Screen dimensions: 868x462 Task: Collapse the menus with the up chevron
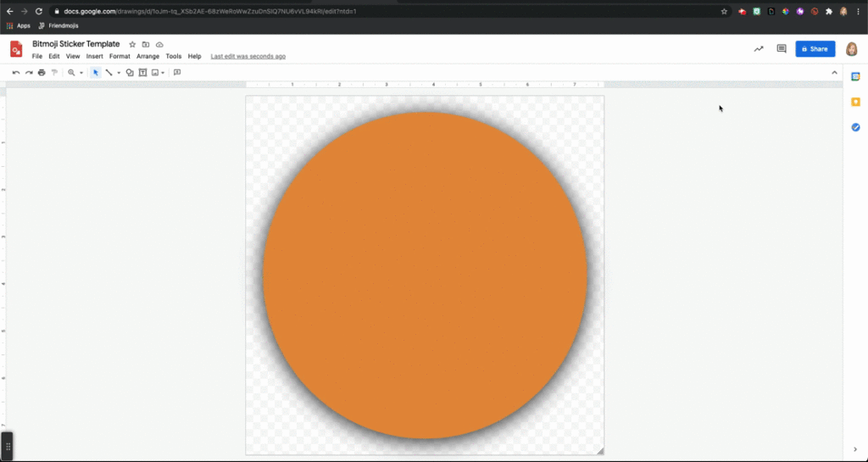[834, 73]
